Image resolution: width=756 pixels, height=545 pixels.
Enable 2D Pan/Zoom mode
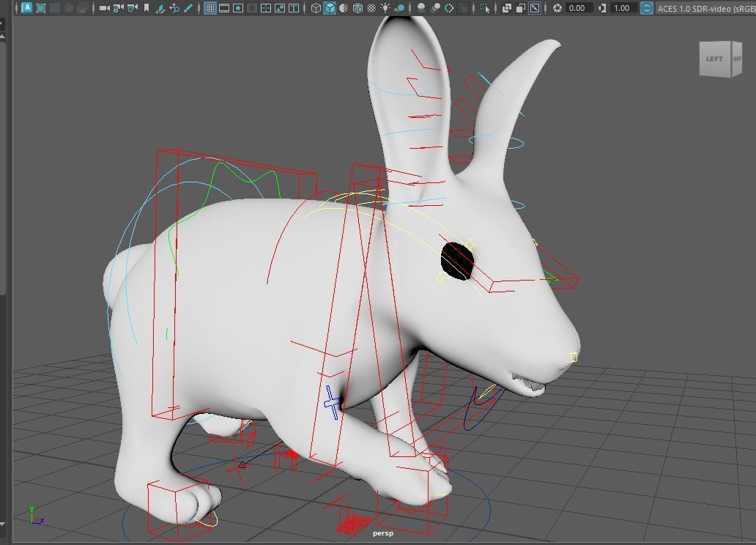(x=173, y=9)
